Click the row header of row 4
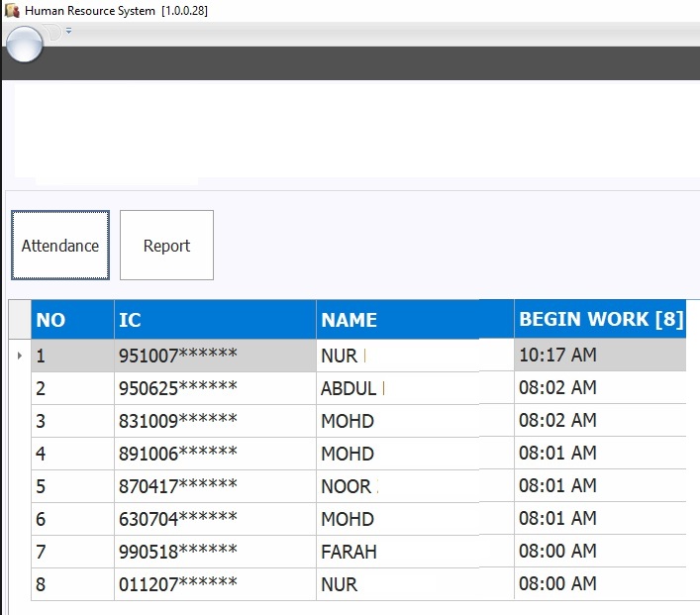This screenshot has width=700, height=615. pyautogui.click(x=20, y=454)
